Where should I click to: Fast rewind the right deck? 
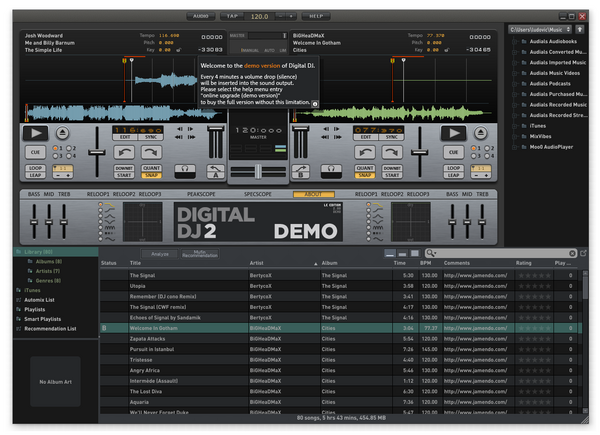325,137
